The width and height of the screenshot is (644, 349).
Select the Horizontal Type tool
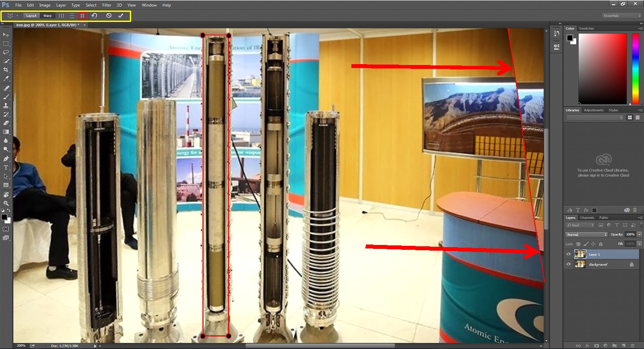pos(6,168)
